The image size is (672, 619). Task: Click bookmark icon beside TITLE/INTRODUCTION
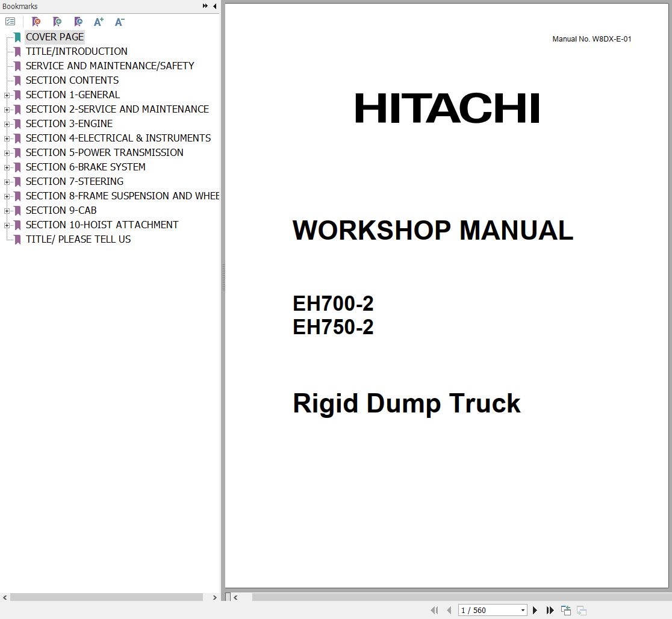pos(17,52)
